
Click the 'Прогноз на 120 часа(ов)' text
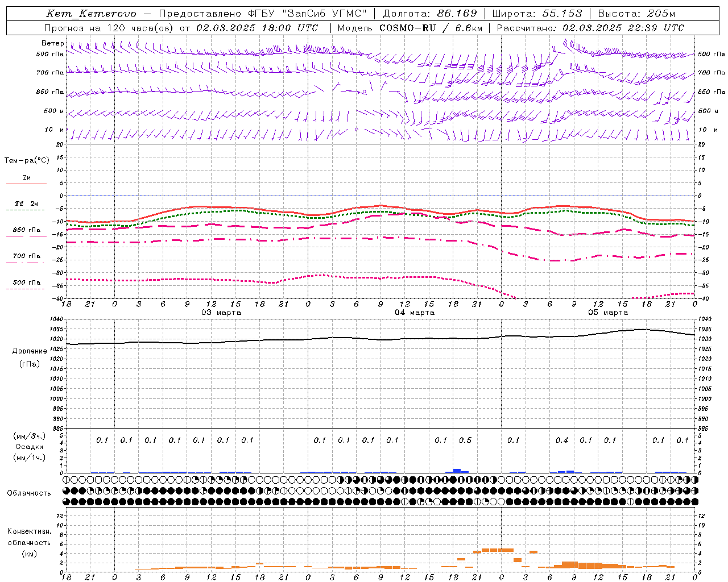(109, 28)
